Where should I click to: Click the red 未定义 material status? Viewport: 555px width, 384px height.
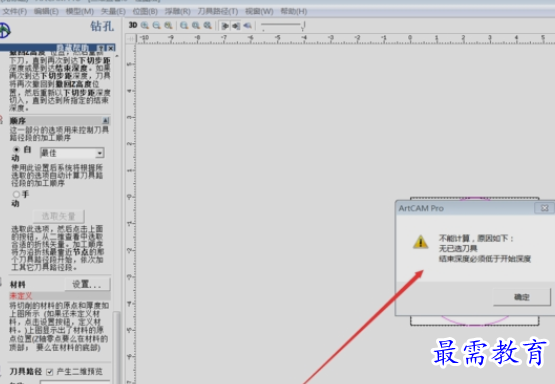click(21, 296)
